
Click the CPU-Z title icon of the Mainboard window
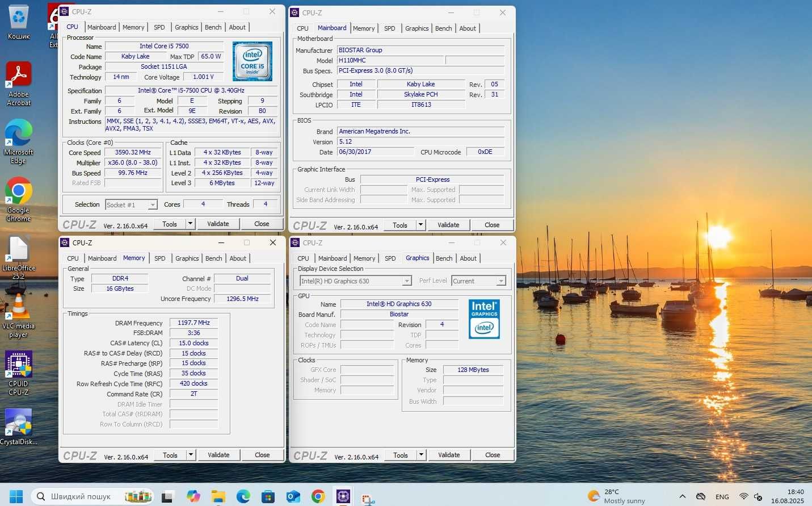point(294,12)
